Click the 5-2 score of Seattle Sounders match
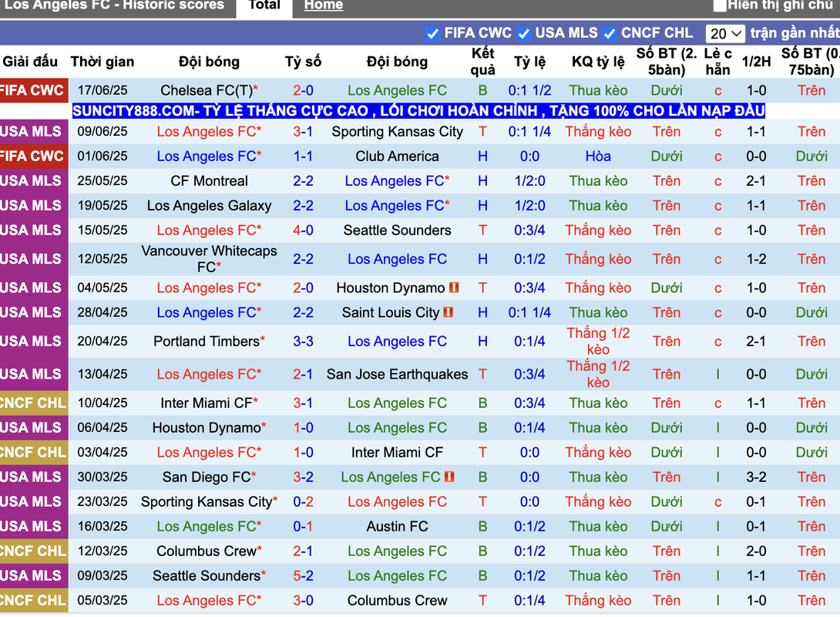 coord(303,575)
